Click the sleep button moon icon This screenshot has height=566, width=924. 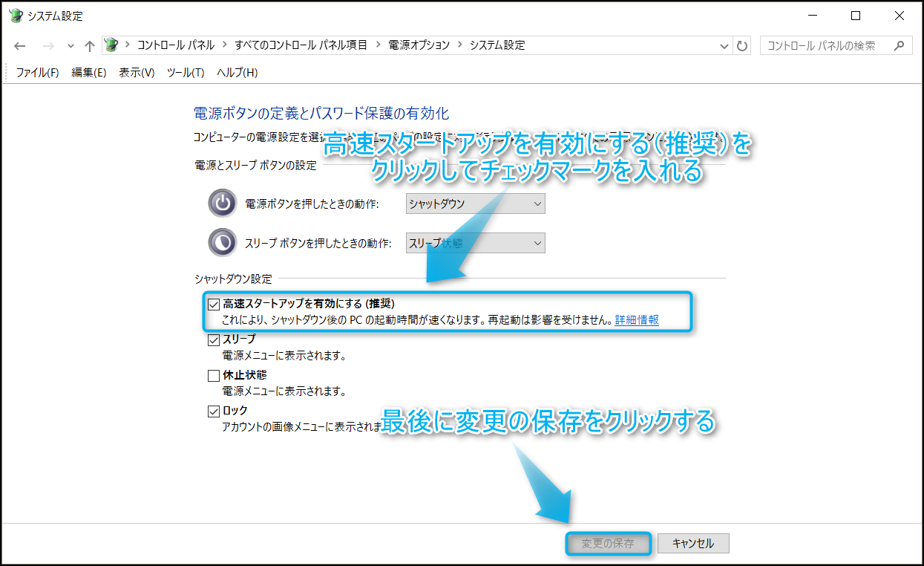[222, 242]
